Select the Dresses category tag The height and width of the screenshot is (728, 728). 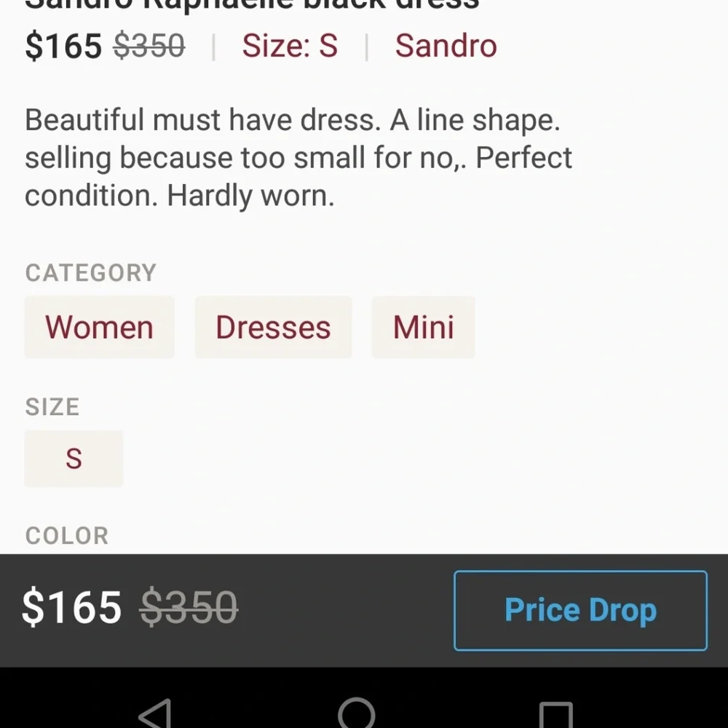point(273,327)
